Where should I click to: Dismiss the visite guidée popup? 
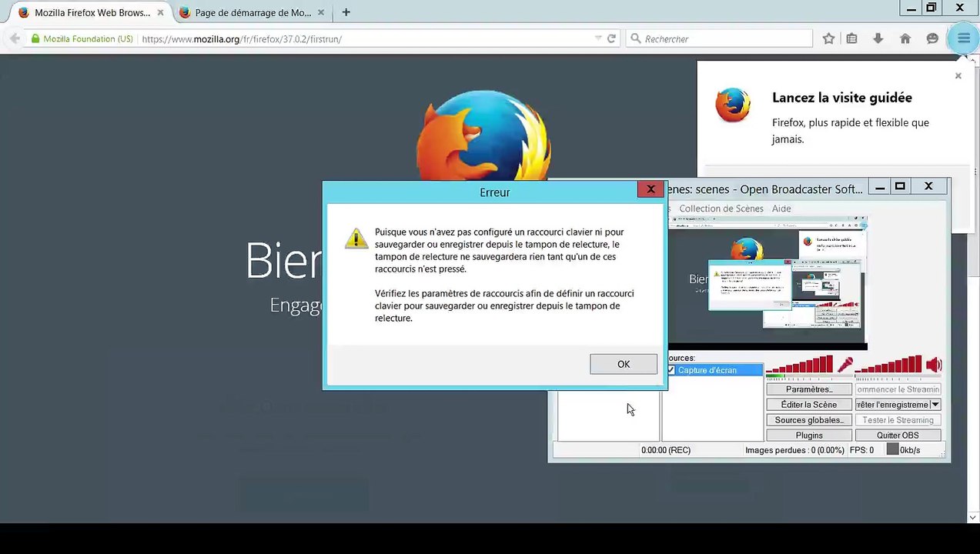958,75
